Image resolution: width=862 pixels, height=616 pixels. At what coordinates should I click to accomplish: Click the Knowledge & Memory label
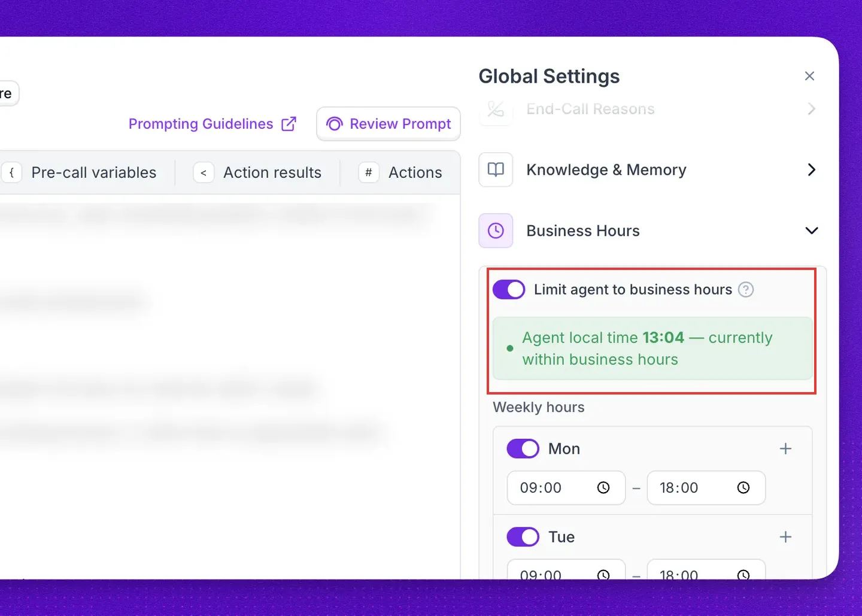[x=606, y=170]
